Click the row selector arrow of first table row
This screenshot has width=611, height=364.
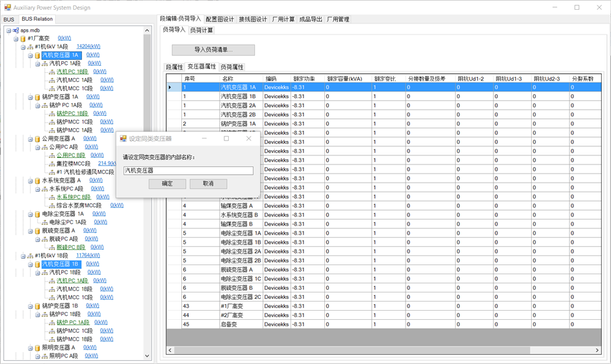click(170, 87)
